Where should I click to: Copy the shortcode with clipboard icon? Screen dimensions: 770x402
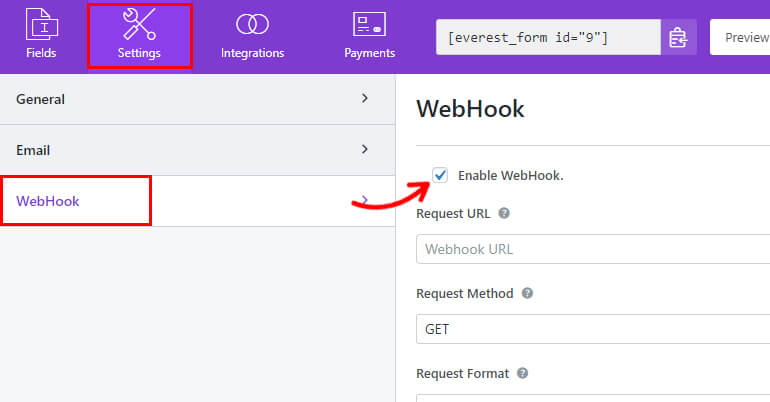[x=679, y=37]
